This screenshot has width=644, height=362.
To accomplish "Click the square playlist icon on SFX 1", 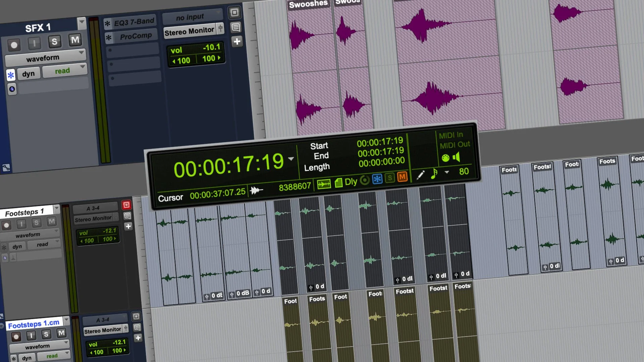I will [x=234, y=13].
